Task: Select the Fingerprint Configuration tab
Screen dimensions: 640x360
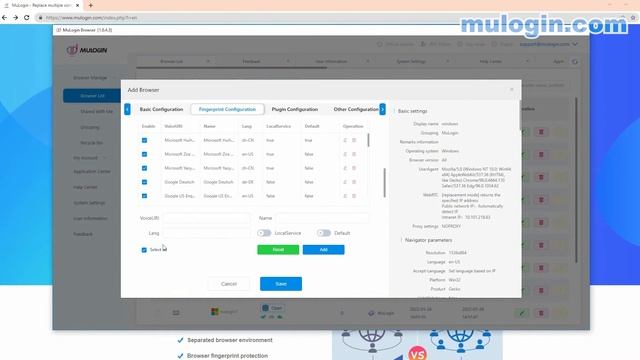Action: point(227,109)
